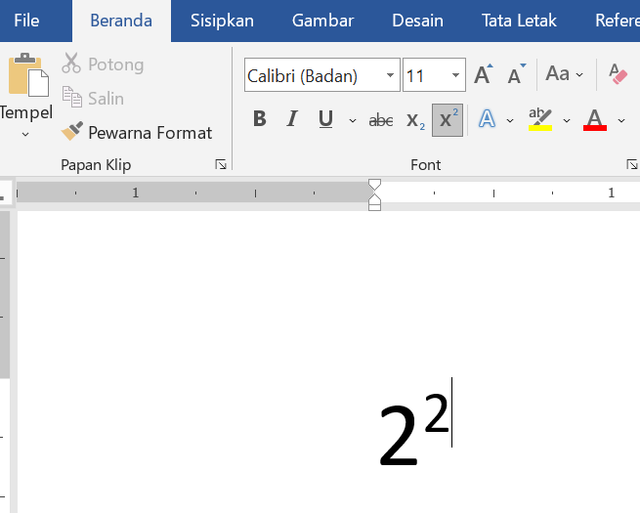The height and width of the screenshot is (513, 640).
Task: Apply strikethrough with the abc icon
Action: [381, 120]
